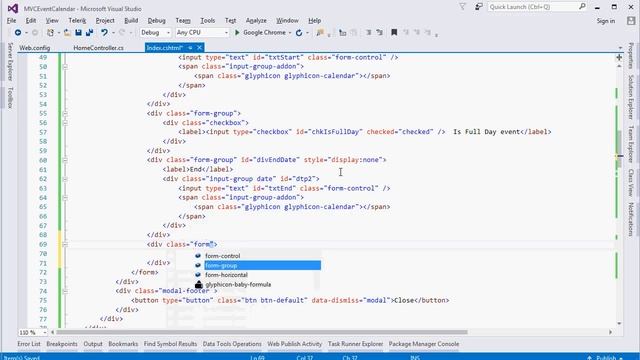The image size is (640, 360).
Task: Open the Output panel tab
Action: point(93,344)
